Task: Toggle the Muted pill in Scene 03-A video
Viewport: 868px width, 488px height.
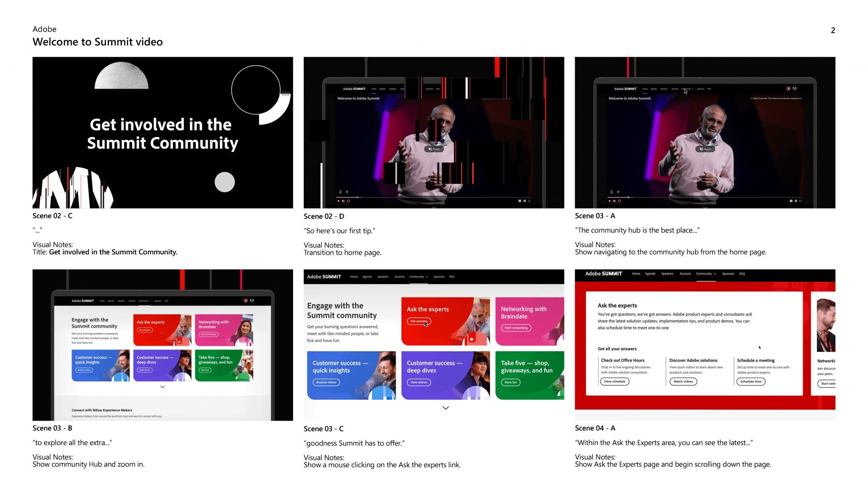Action: (705, 149)
